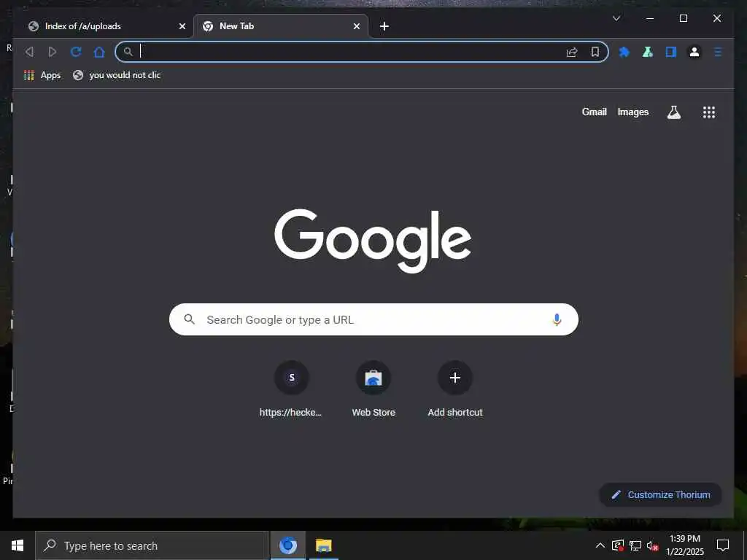Open Apps from the bookmarks bar
747x560 pixels.
[x=42, y=75]
